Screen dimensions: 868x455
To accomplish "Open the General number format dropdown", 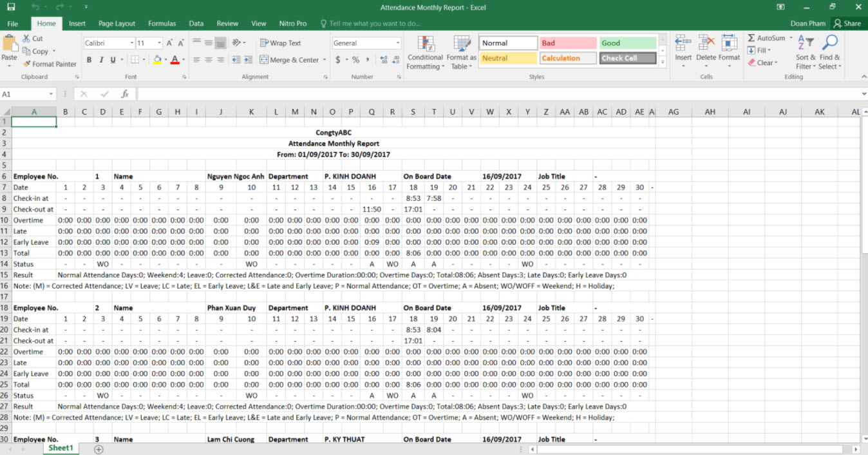I will point(397,43).
